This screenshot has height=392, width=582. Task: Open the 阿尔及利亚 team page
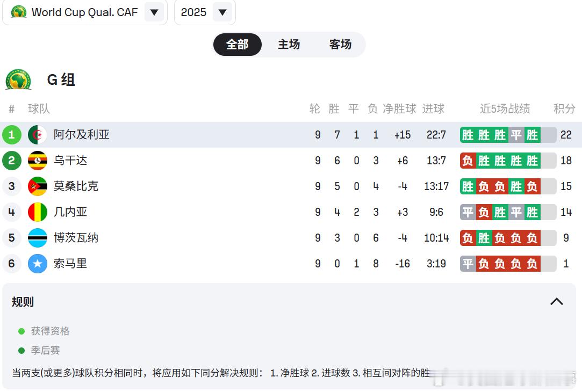(81, 135)
